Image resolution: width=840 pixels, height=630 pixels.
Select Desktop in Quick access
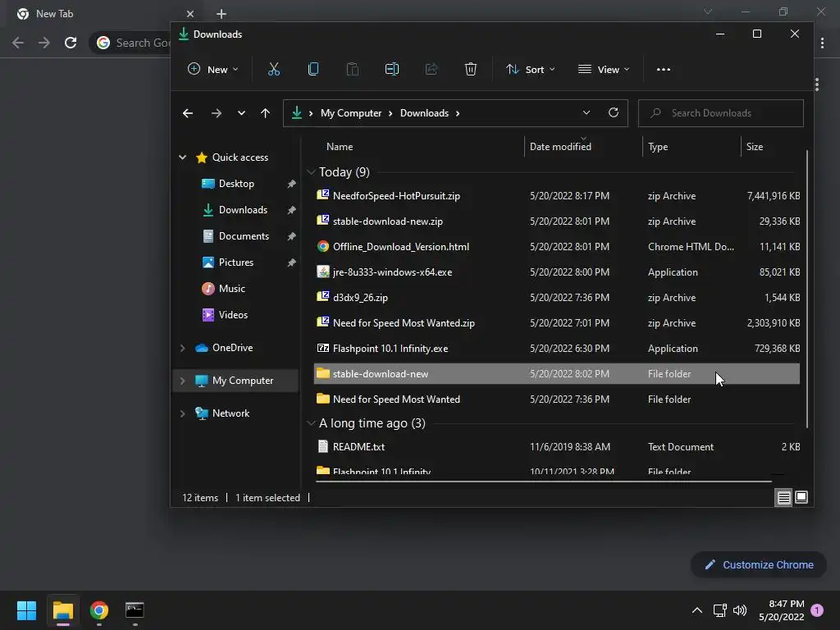click(236, 184)
